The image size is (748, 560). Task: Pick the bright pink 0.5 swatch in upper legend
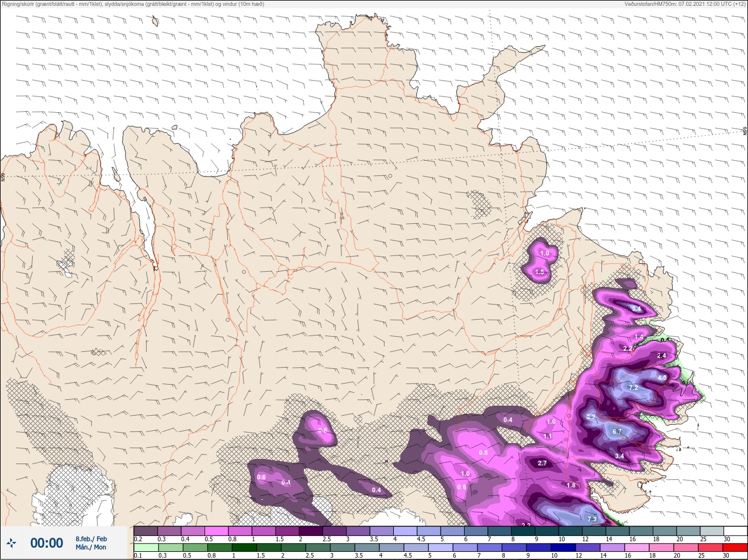point(216,531)
